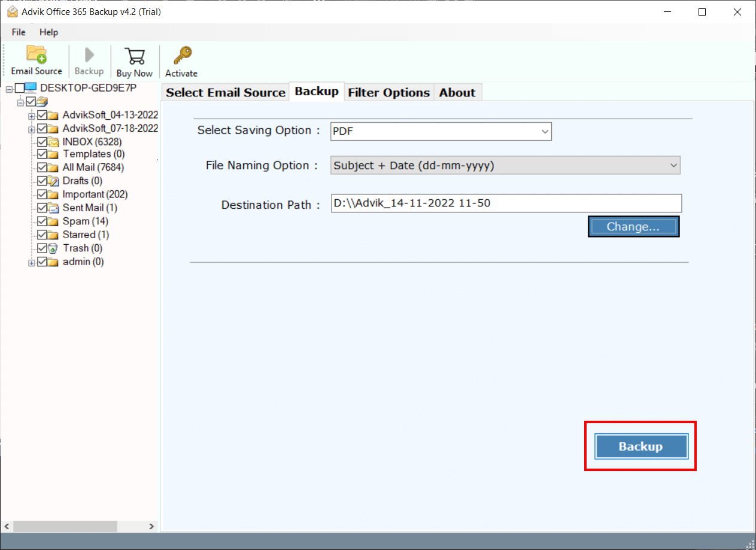Click the DESKTOP-GED9E7P computer icon
The image size is (756, 550).
(31, 89)
